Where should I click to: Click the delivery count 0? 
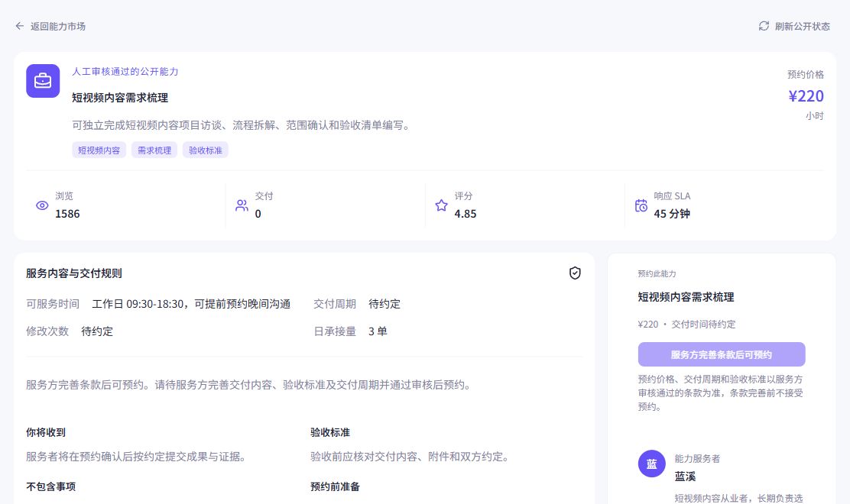coord(258,214)
